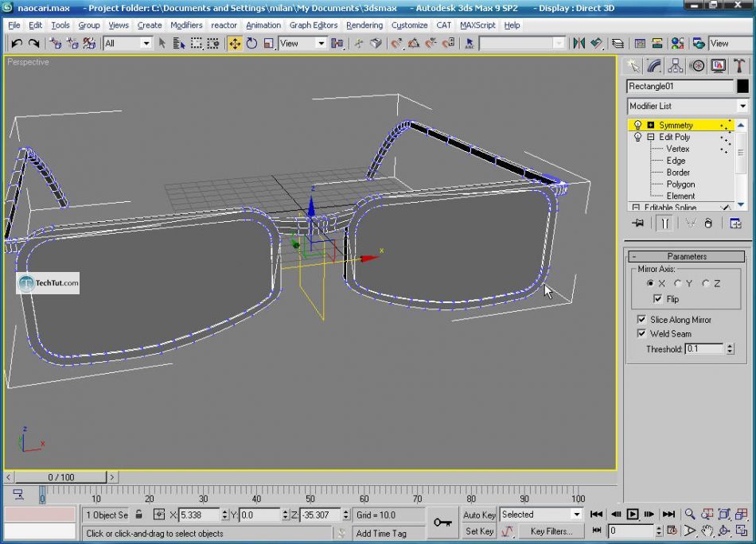Click the Align tool icon
Screen dimensions: 756x544
[x=596, y=44]
